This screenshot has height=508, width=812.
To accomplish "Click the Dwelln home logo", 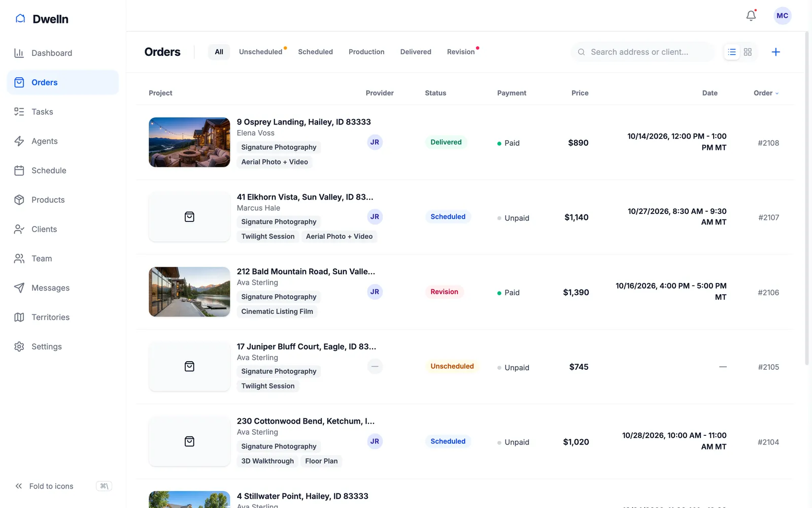I will pyautogui.click(x=42, y=19).
